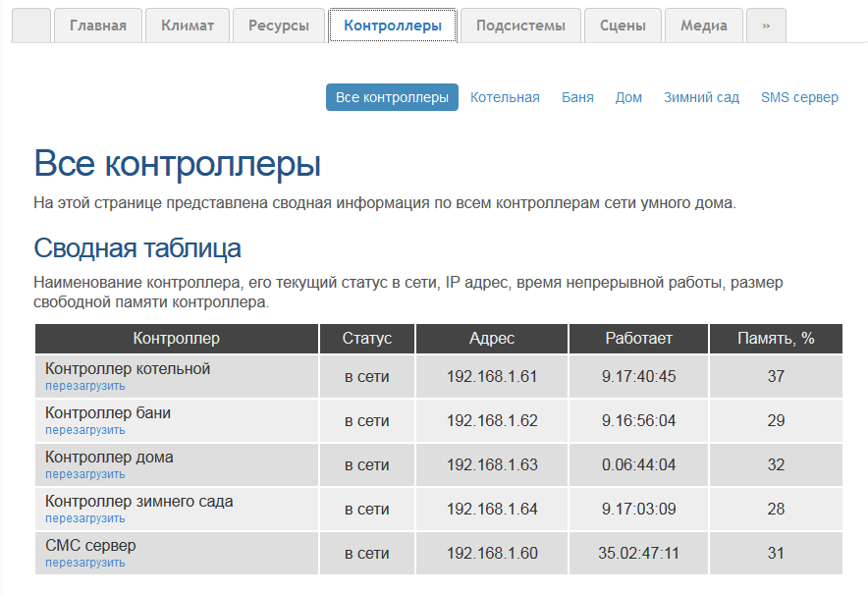Switch to the Климат tab
The height and width of the screenshot is (595, 868).
pos(187,26)
